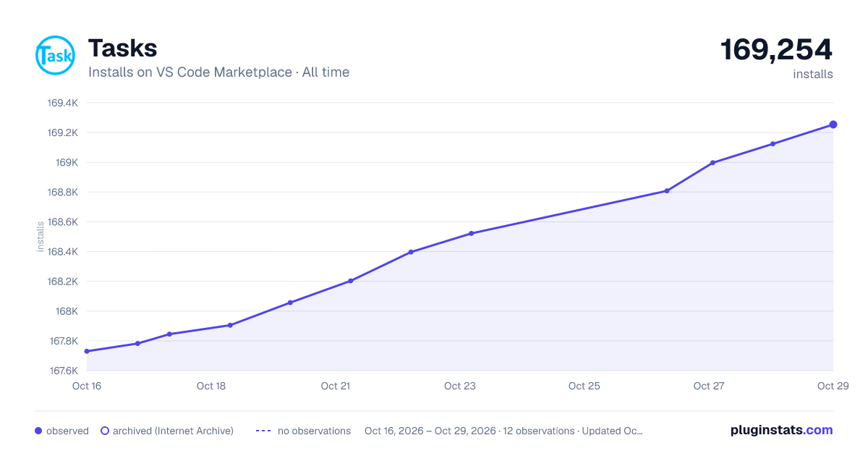The width and height of the screenshot is (868, 456).
Task: Click the 'Oct 25' x-axis label
Action: click(584, 386)
